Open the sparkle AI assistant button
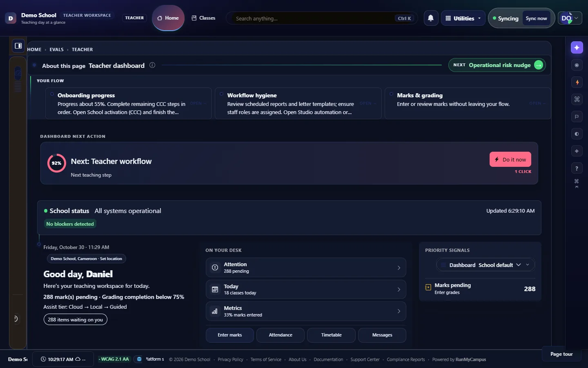 point(577,48)
